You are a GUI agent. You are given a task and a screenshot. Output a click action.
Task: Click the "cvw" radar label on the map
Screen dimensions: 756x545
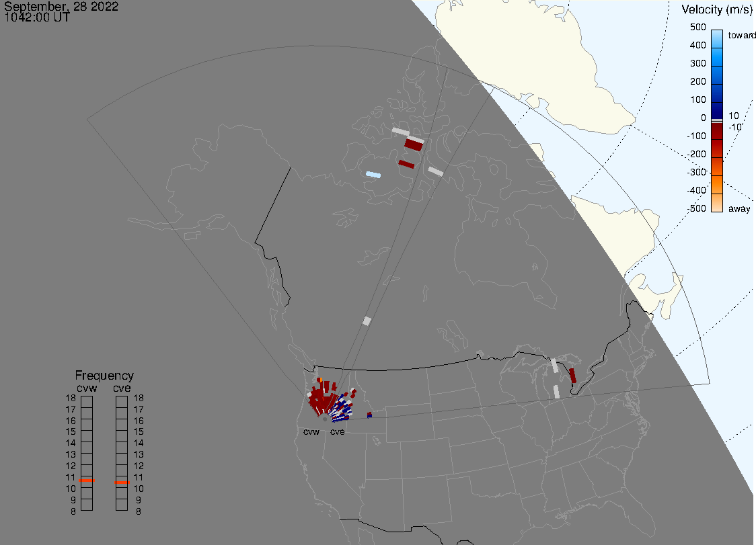coord(311,431)
